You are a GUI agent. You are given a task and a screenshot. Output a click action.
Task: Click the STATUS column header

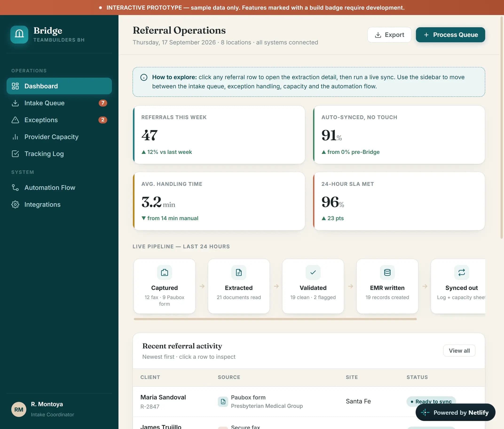coord(417,377)
